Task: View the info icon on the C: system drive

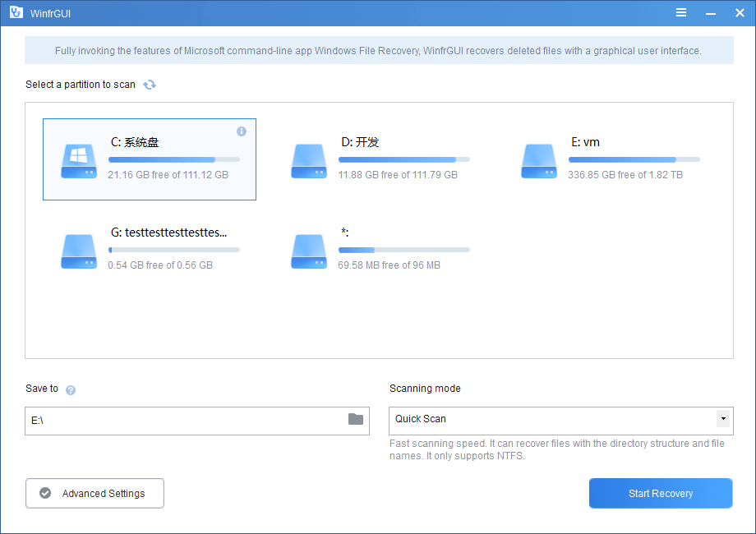Action: click(242, 131)
